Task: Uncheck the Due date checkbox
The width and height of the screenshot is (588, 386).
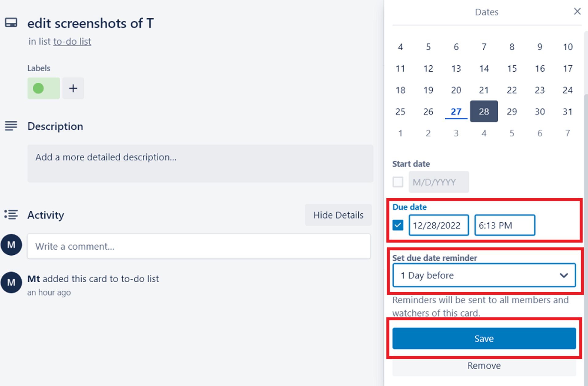Action: tap(398, 225)
